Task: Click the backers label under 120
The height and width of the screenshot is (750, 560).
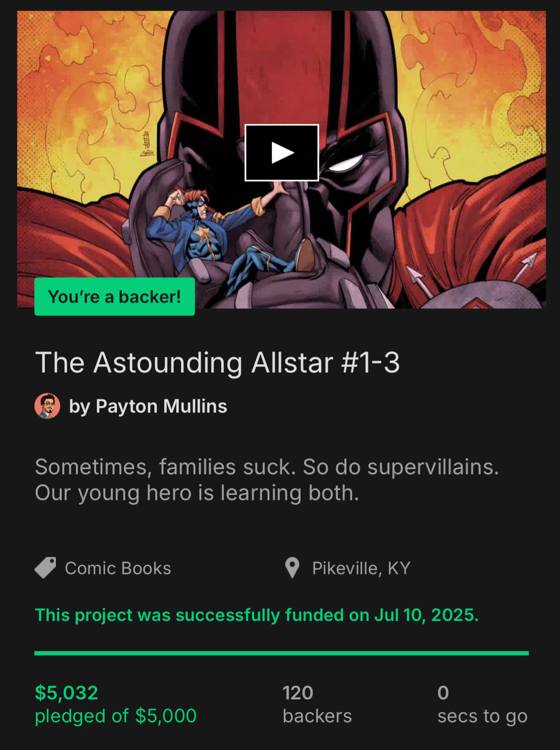Action: tap(317, 716)
